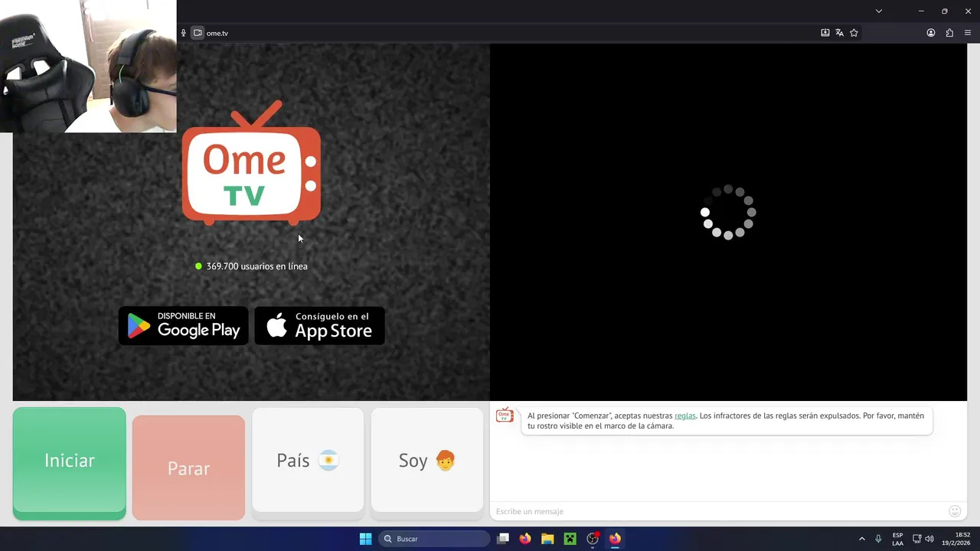
Task: Open Task View on the taskbar
Action: coord(503,539)
